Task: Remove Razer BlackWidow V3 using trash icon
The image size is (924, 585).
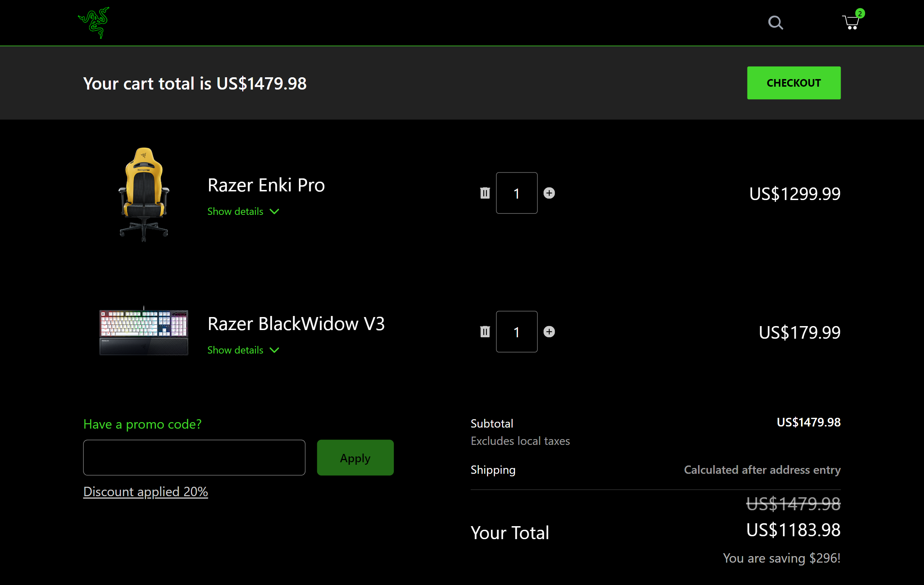Action: coord(485,331)
